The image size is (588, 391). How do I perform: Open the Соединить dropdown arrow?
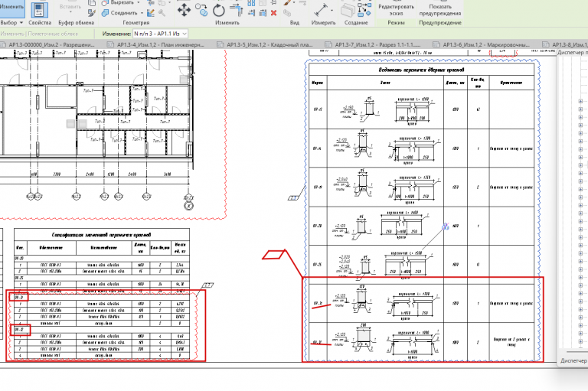tap(142, 13)
